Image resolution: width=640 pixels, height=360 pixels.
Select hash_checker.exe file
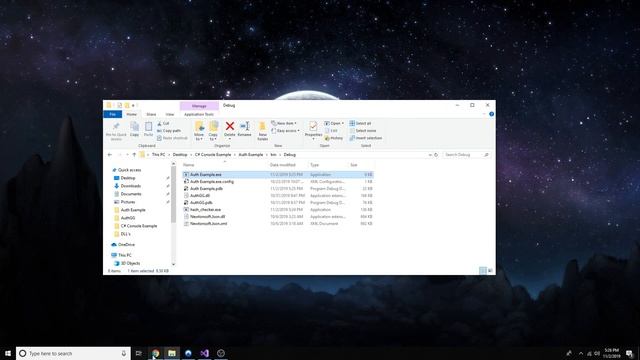point(278,209)
